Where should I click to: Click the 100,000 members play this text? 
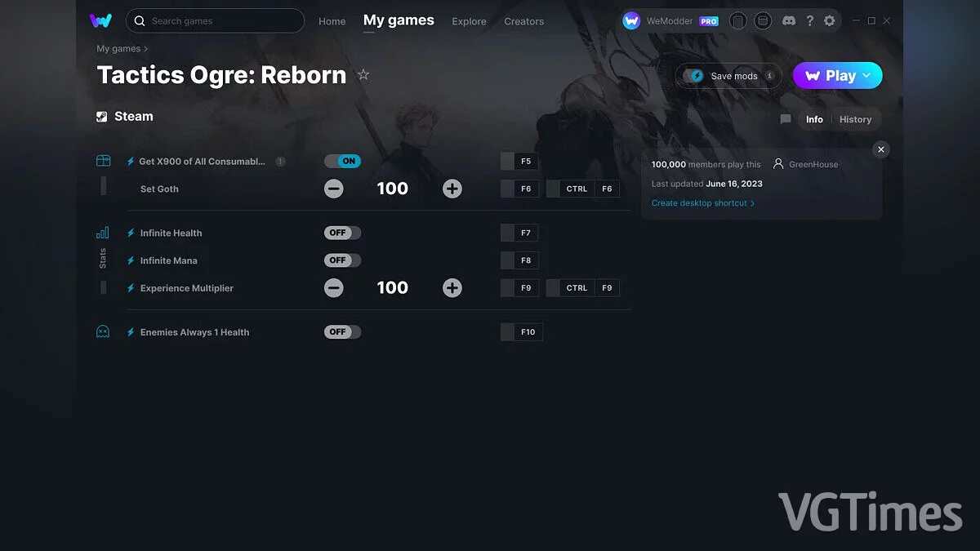tap(706, 164)
